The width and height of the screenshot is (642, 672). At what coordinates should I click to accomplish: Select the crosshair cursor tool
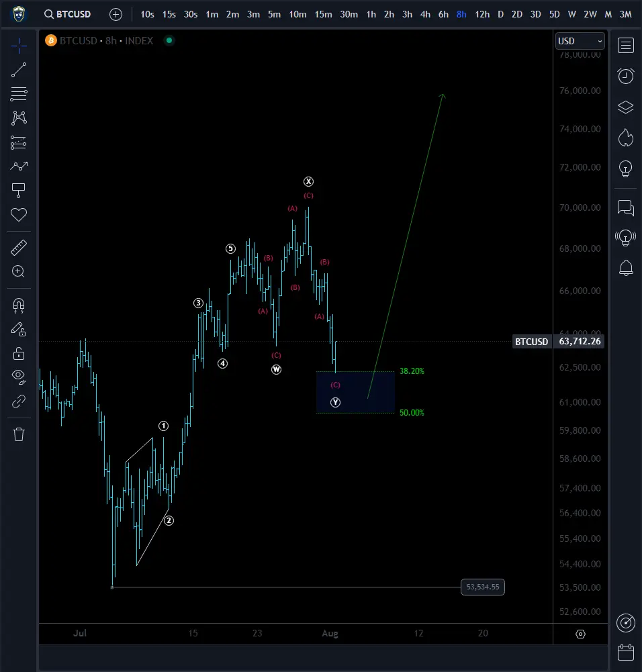[19, 46]
